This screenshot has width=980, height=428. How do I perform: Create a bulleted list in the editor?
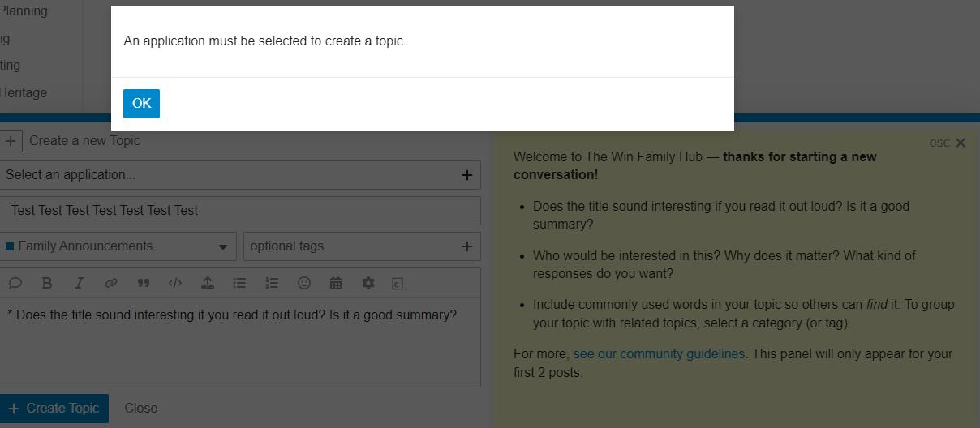pos(239,283)
